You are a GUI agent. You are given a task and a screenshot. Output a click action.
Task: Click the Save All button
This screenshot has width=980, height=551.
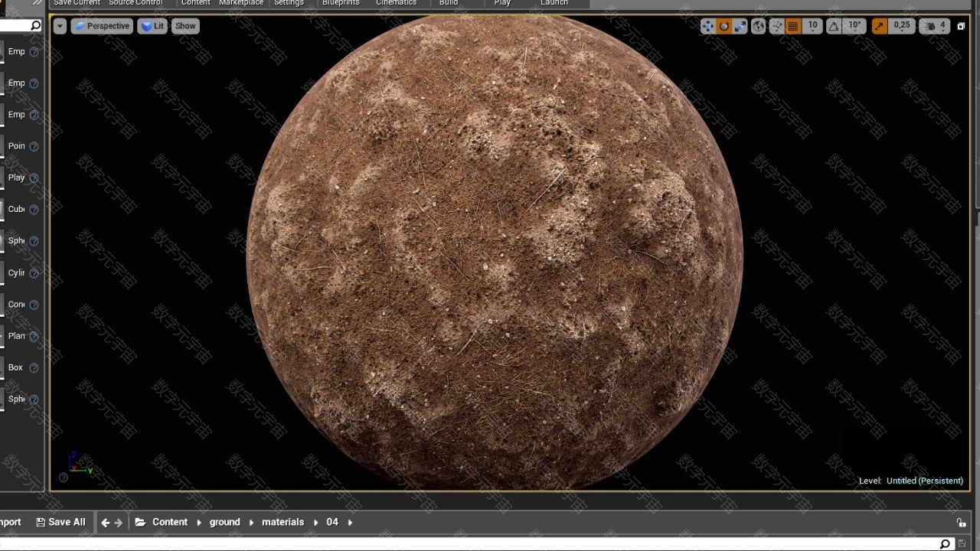point(60,522)
